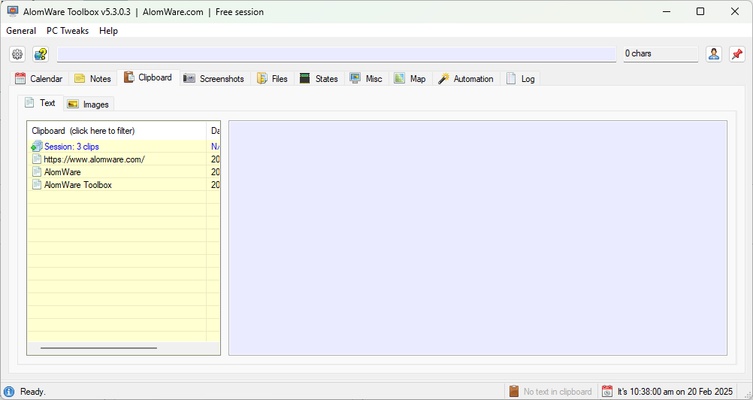Open settings via the gear icon
The image size is (753, 400).
pyautogui.click(x=17, y=54)
